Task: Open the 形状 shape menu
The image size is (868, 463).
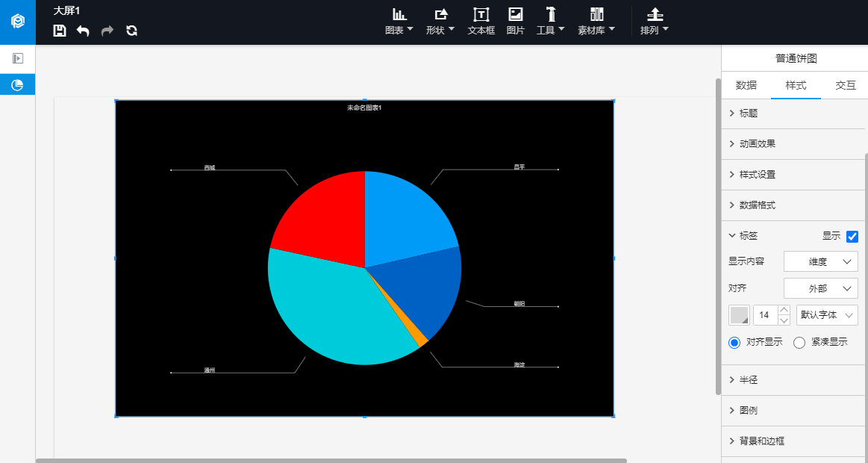Action: pos(440,22)
